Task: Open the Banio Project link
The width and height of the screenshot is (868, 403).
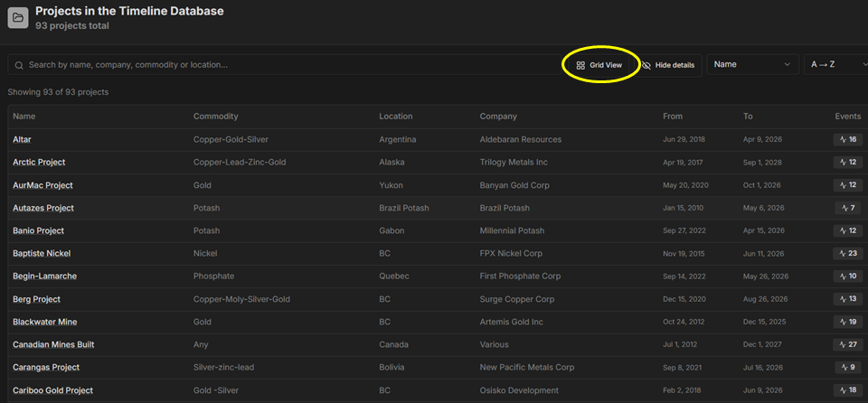Action: click(x=38, y=230)
